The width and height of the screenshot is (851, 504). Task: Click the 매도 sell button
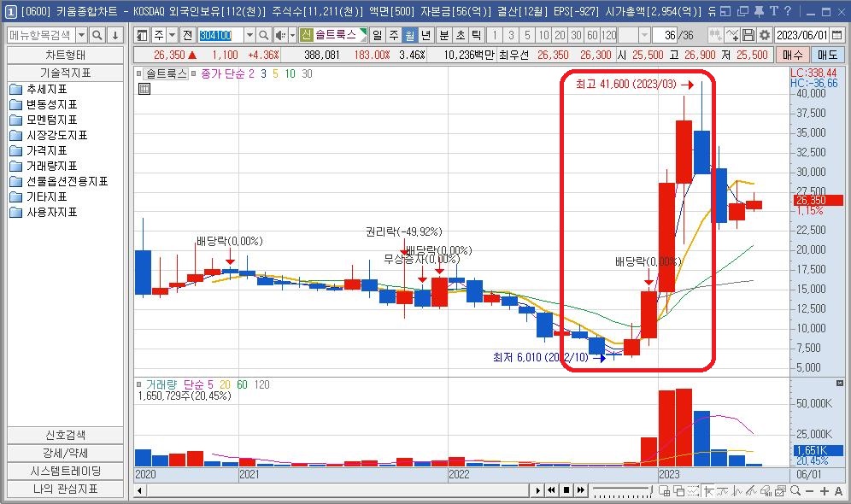tap(828, 55)
